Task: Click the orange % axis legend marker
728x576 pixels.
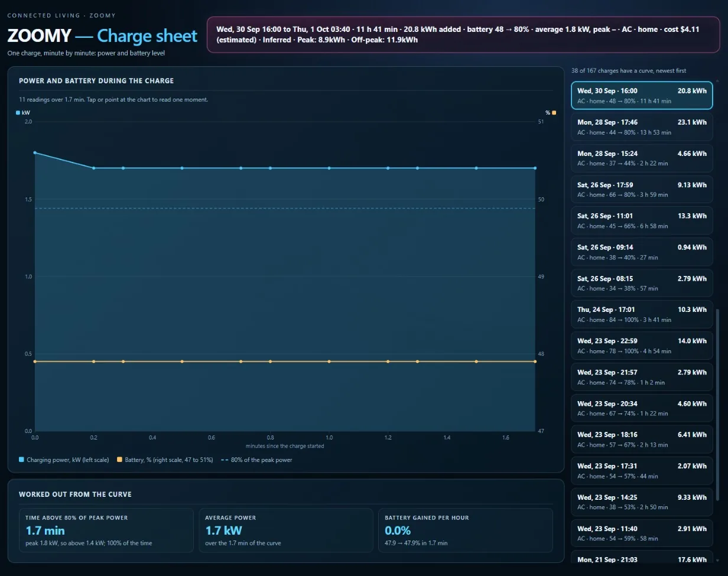Action: 554,112
